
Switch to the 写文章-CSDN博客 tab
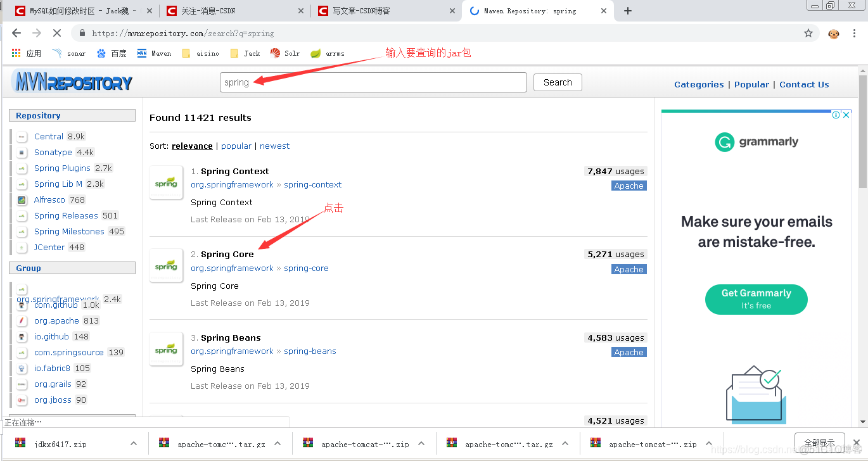coord(387,11)
